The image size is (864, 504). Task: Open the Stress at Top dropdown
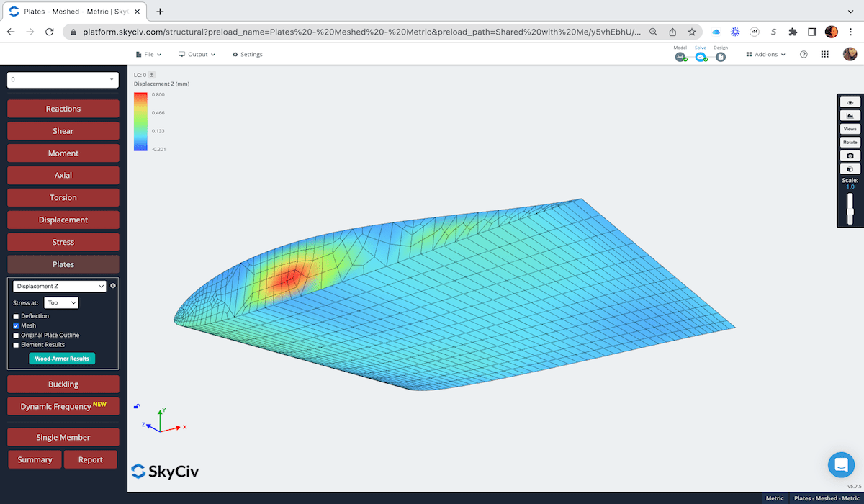click(x=60, y=302)
